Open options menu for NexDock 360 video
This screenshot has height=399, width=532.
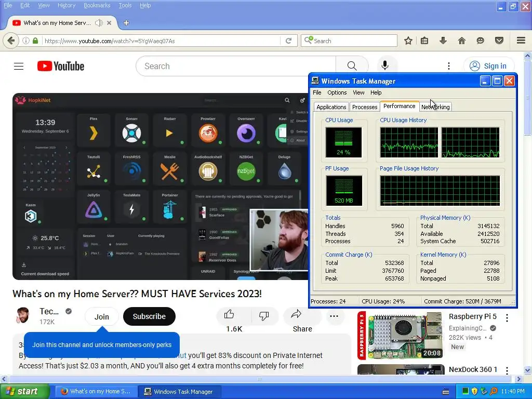[507, 370]
